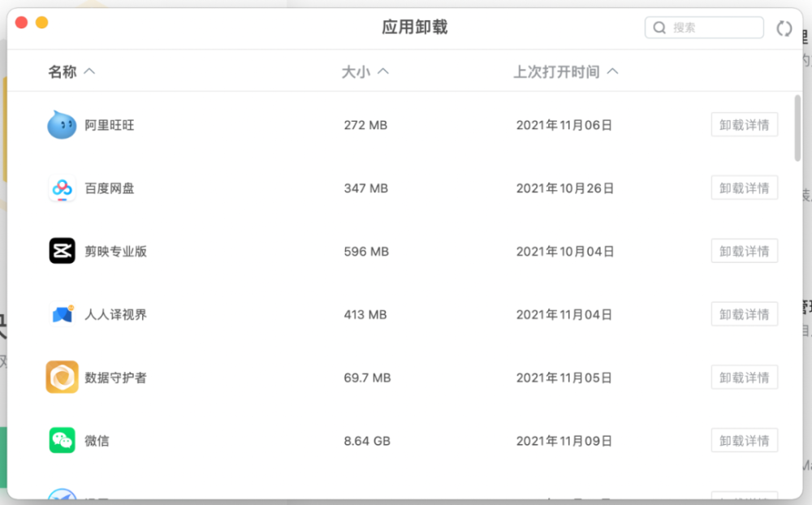Viewport: 812px width, 505px height.
Task: Open 卸载详情 for 百度网盘
Action: (x=744, y=188)
